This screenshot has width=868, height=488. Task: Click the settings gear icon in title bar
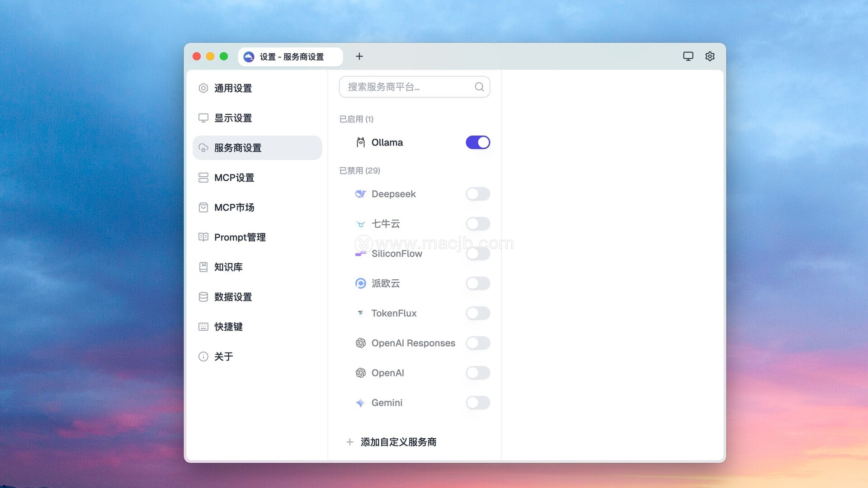(710, 56)
